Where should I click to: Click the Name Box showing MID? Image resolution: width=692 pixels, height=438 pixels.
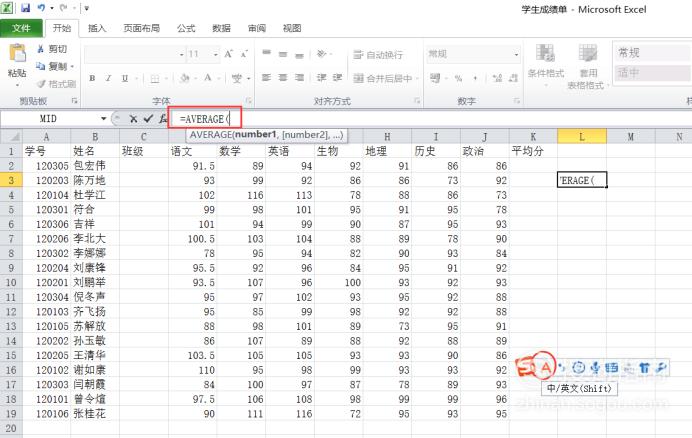[x=50, y=118]
